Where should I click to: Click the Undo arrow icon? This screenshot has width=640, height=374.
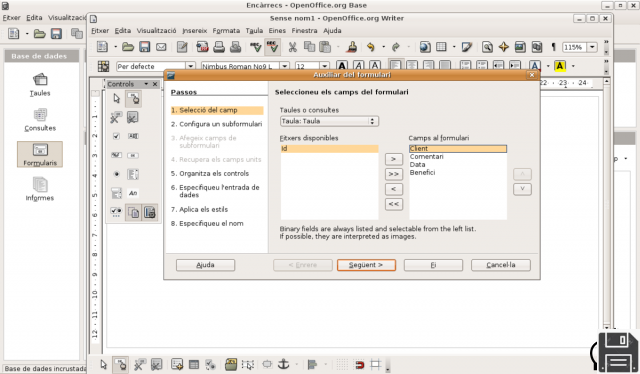pyautogui.click(x=371, y=47)
